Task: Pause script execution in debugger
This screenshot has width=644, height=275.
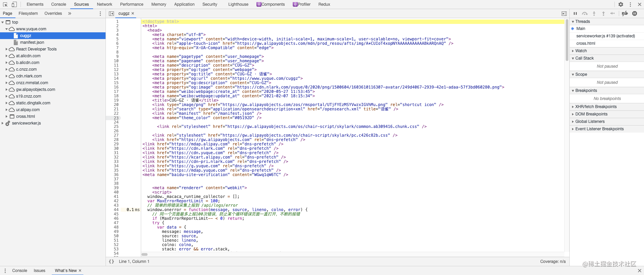Action: (575, 13)
